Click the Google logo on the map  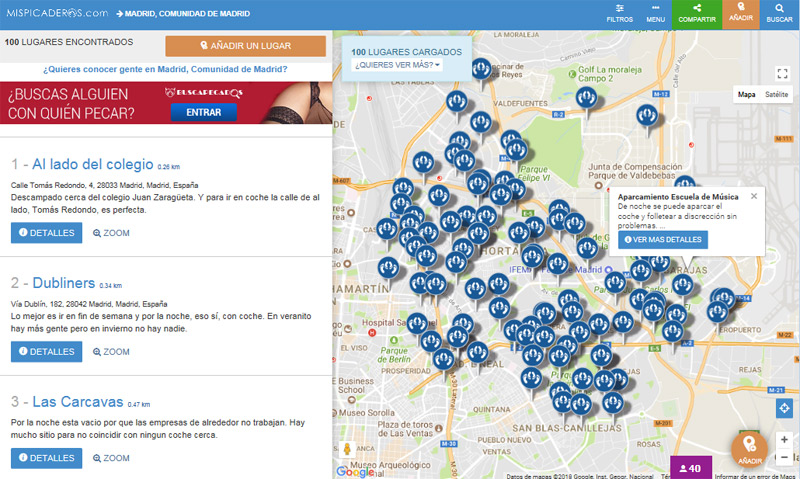tap(355, 472)
